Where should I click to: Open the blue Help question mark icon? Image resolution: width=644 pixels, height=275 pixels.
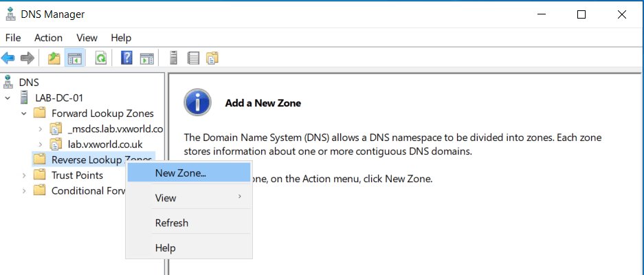click(x=126, y=58)
